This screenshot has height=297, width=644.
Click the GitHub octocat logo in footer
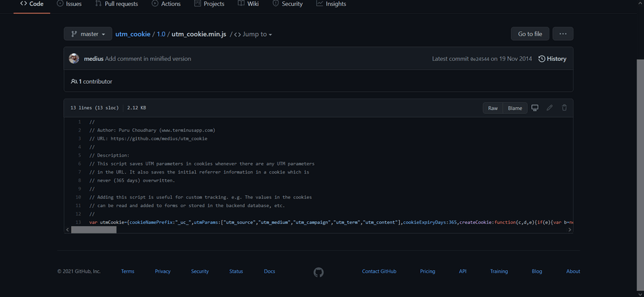click(x=319, y=272)
